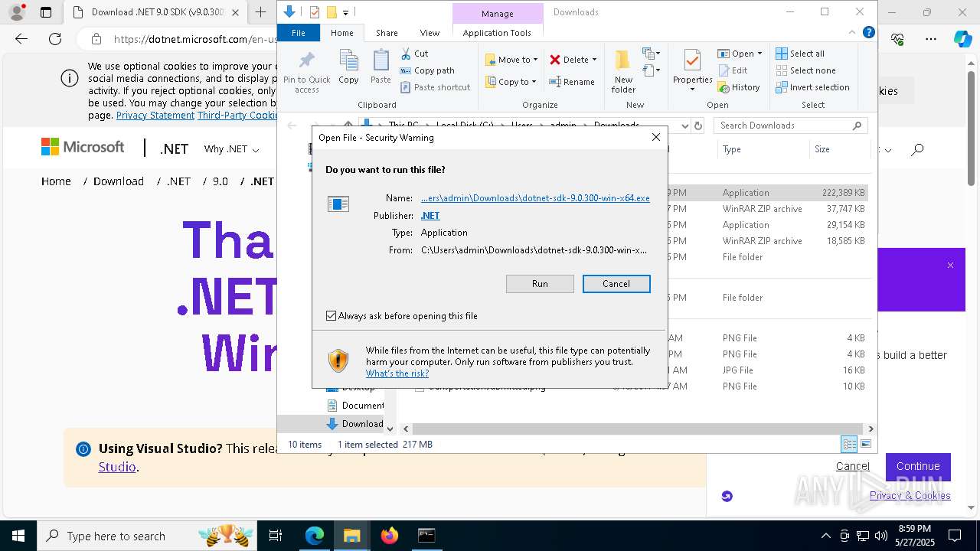Viewport: 980px width, 551px height.
Task: Click Cancel in the Security Warning dialog
Action: pos(616,284)
